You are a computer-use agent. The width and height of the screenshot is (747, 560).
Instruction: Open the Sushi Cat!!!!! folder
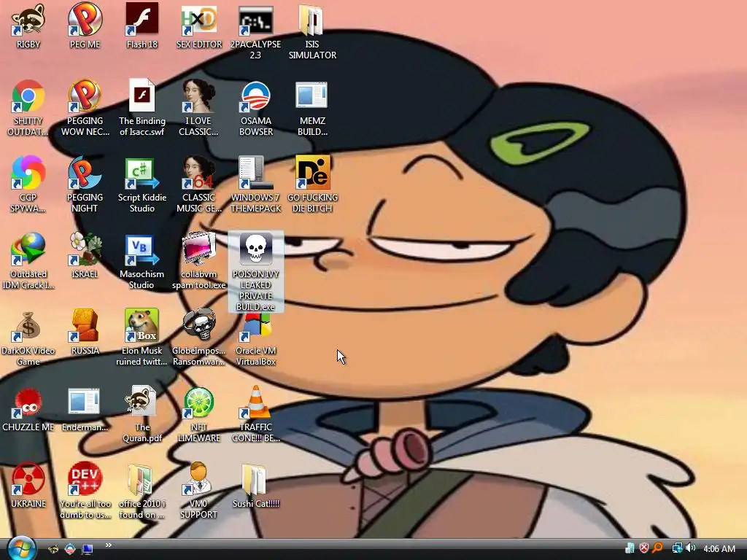pyautogui.click(x=256, y=479)
